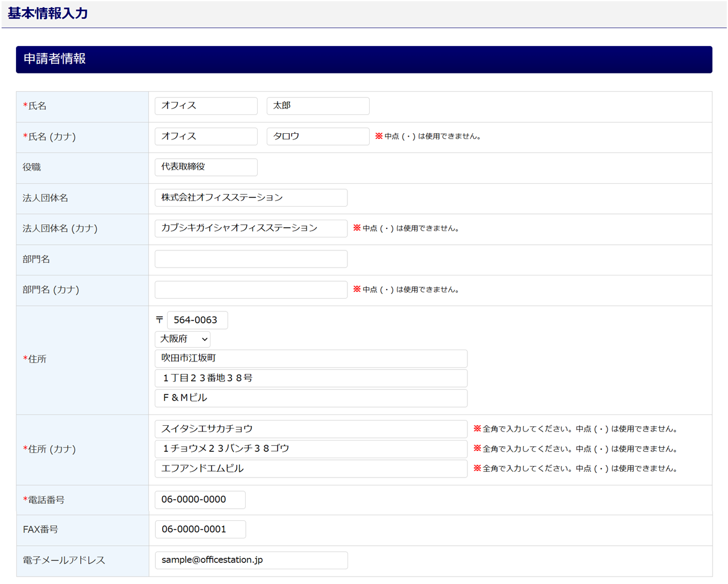Click the 電話番号 field 06-0000-0000
728x584 pixels.
click(x=200, y=500)
